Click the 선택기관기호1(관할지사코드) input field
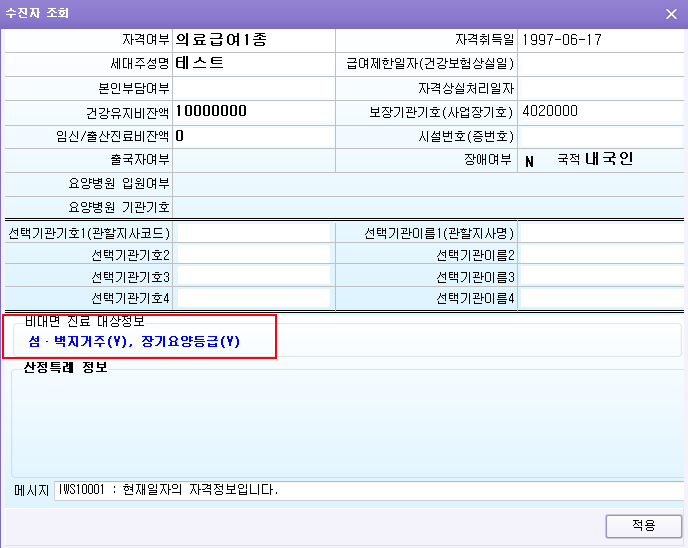The image size is (688, 548). (252, 233)
